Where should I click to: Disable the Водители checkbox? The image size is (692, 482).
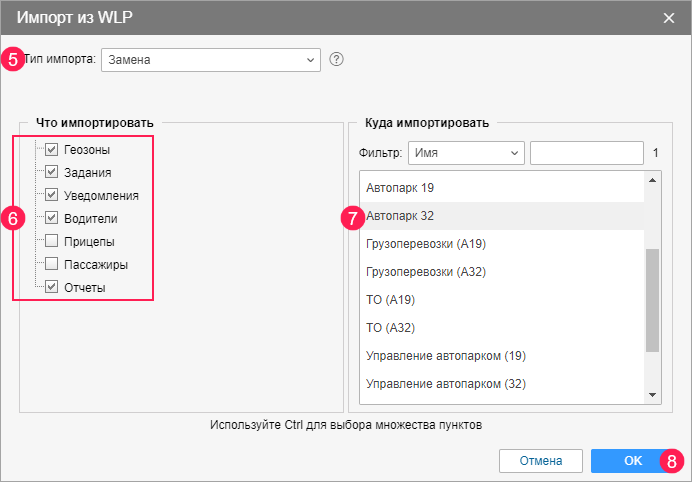[52, 218]
